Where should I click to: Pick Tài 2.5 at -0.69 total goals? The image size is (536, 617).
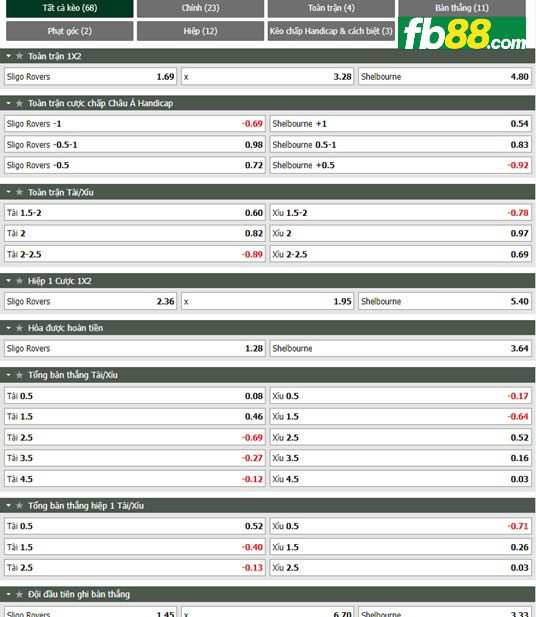(135, 438)
